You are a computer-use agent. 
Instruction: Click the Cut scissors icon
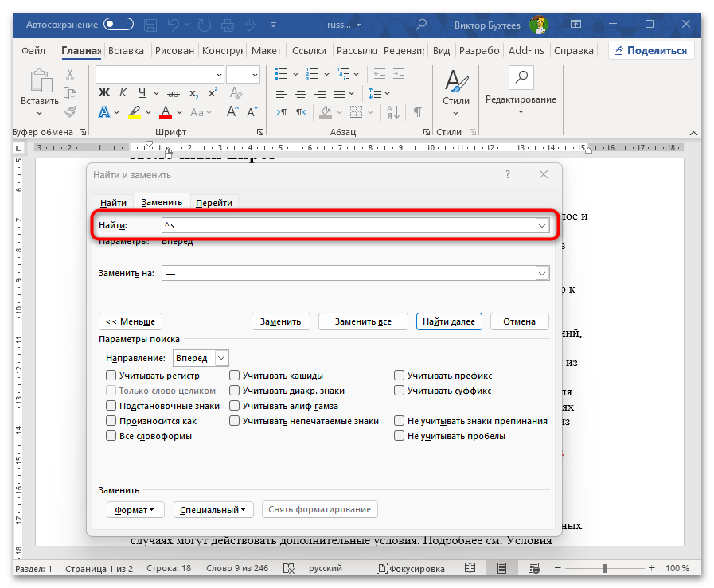tap(70, 74)
